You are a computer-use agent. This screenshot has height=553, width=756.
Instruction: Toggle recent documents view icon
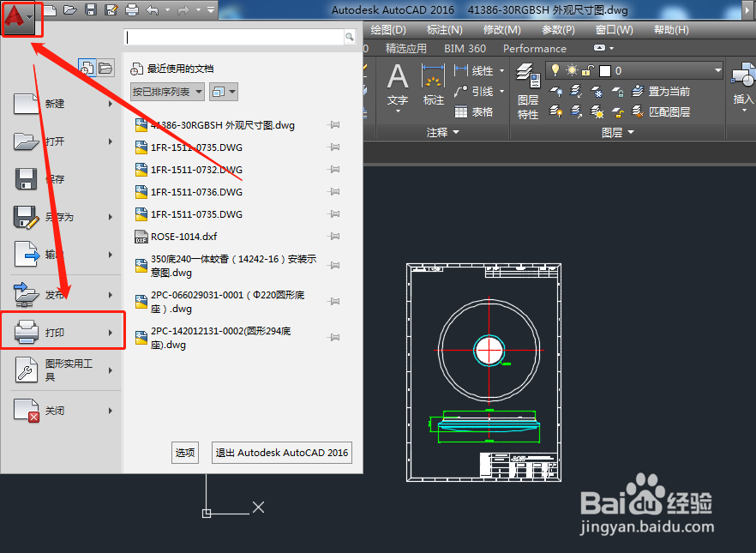[x=87, y=68]
